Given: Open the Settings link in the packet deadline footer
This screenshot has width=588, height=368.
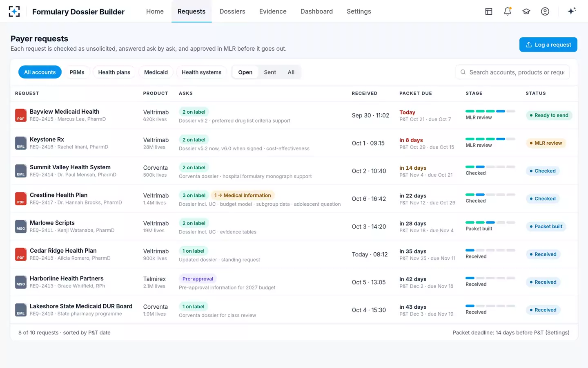Looking at the screenshot, I should 557,332.
